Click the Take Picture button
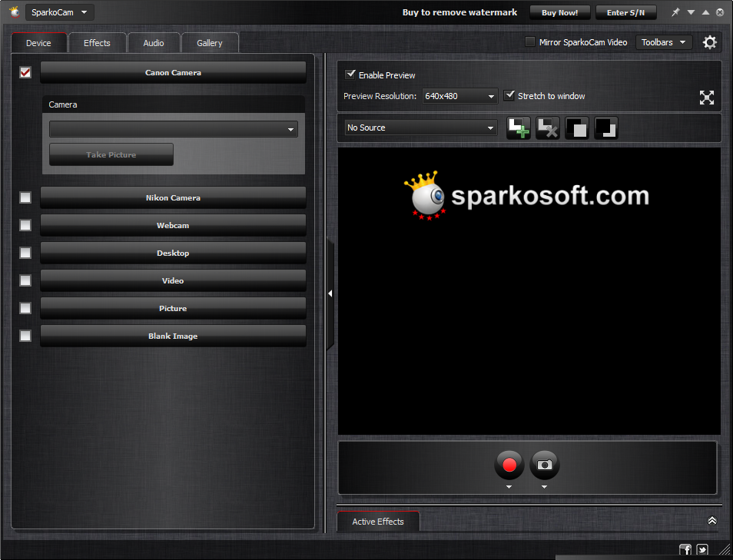 pos(111,154)
